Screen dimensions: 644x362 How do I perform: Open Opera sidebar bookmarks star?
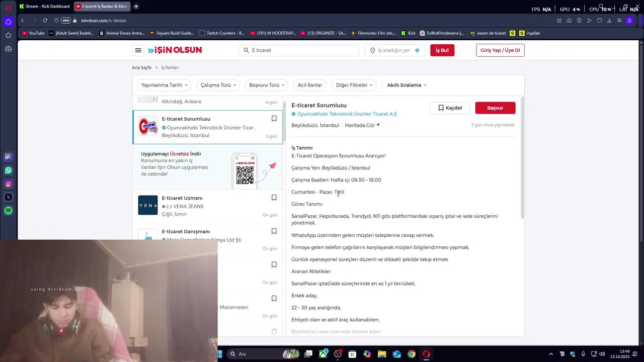(x=8, y=35)
